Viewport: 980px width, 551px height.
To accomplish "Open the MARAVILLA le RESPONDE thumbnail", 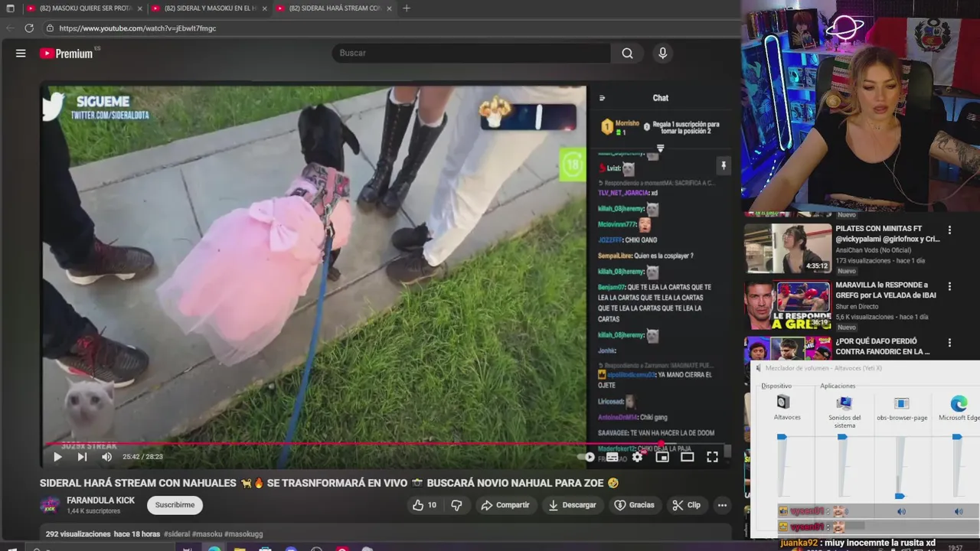I will [788, 305].
